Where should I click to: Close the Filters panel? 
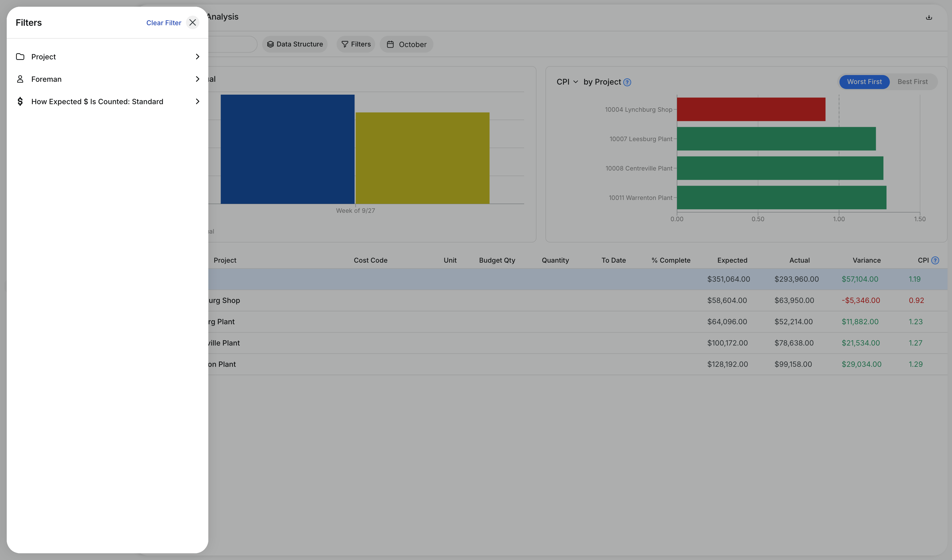point(192,23)
